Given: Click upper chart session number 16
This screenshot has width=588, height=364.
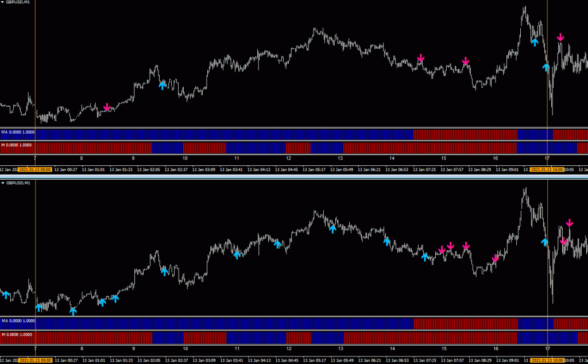Looking at the screenshot, I should (496, 158).
